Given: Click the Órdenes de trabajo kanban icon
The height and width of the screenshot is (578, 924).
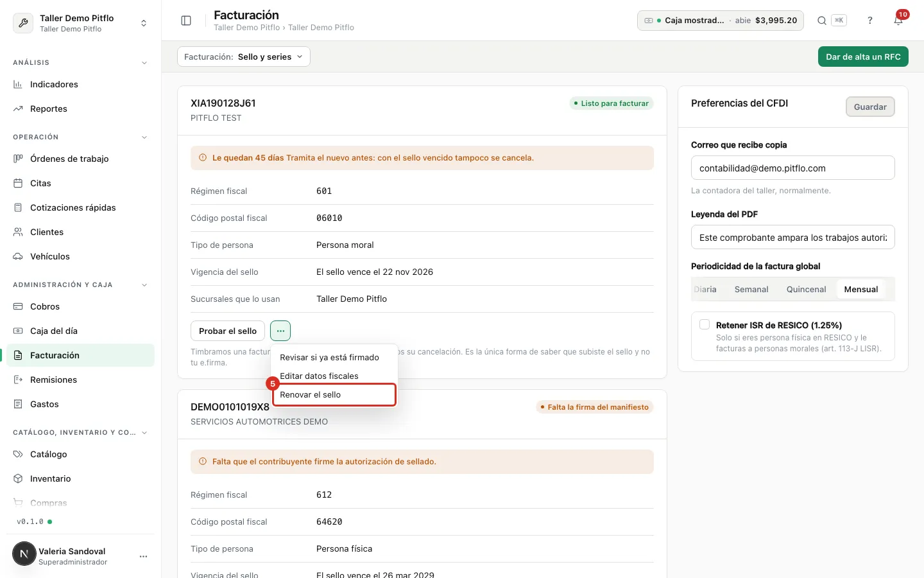Looking at the screenshot, I should pos(18,159).
